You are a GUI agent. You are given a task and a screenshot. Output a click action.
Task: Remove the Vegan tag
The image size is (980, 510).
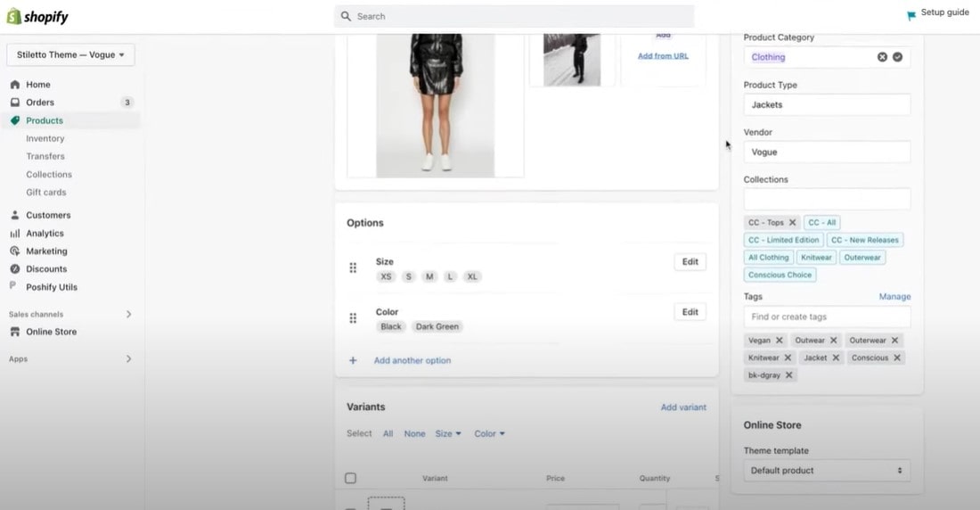click(x=780, y=341)
